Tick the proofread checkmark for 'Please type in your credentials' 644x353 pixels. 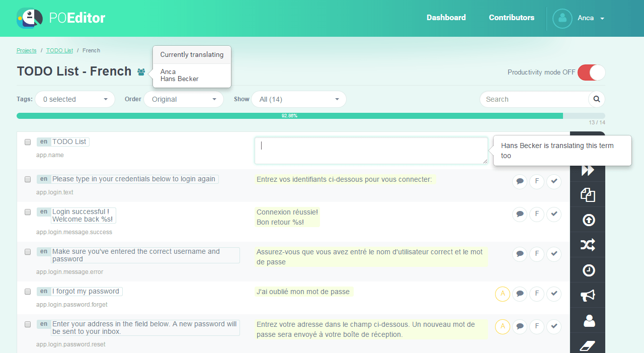[554, 181]
